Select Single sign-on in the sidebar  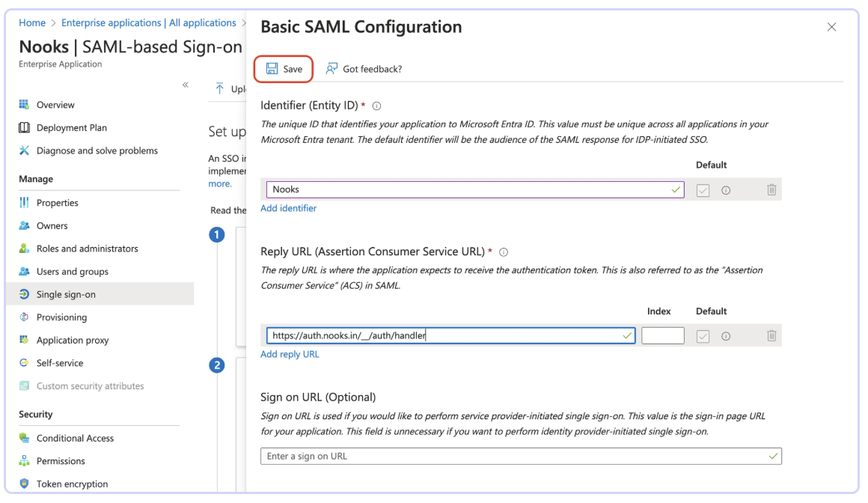coord(101,294)
